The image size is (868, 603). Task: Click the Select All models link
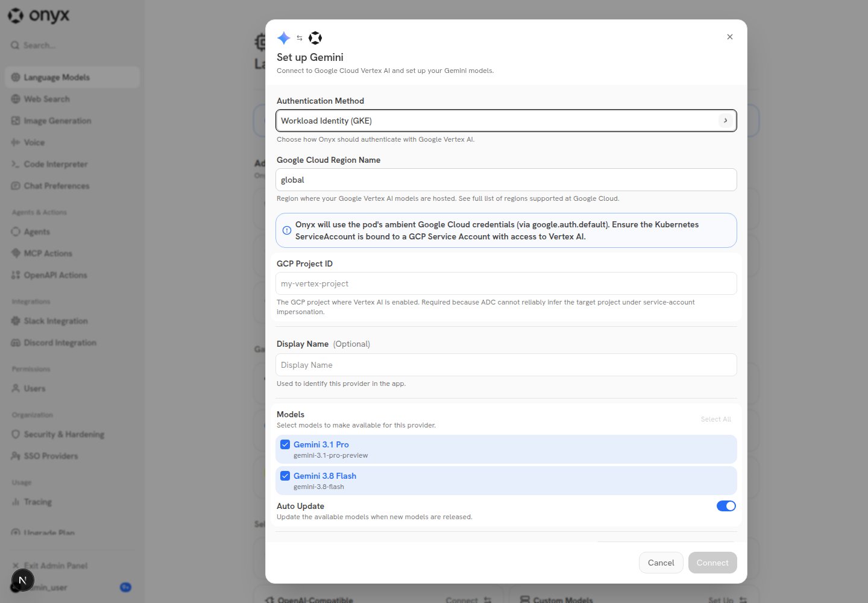pyautogui.click(x=716, y=419)
